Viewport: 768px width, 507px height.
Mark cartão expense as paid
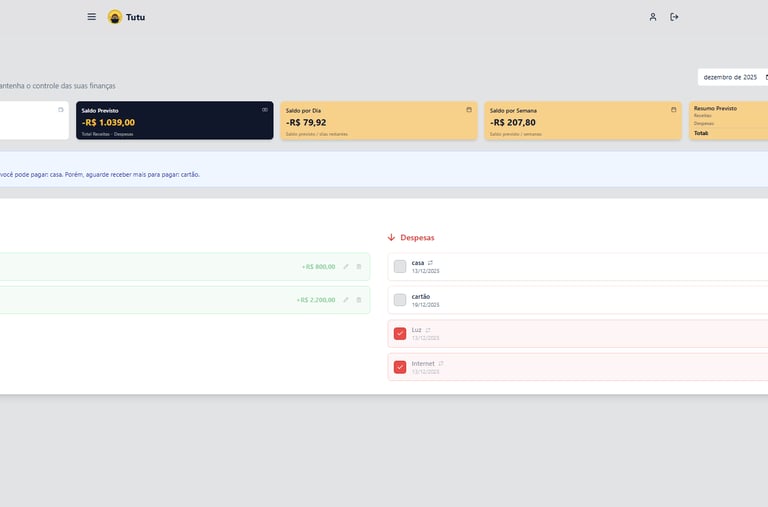point(400,300)
